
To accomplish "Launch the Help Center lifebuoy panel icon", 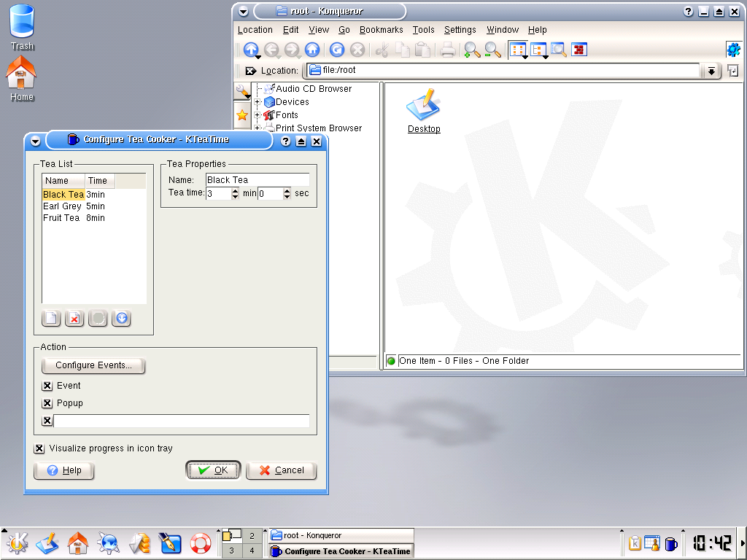I will point(201,542).
